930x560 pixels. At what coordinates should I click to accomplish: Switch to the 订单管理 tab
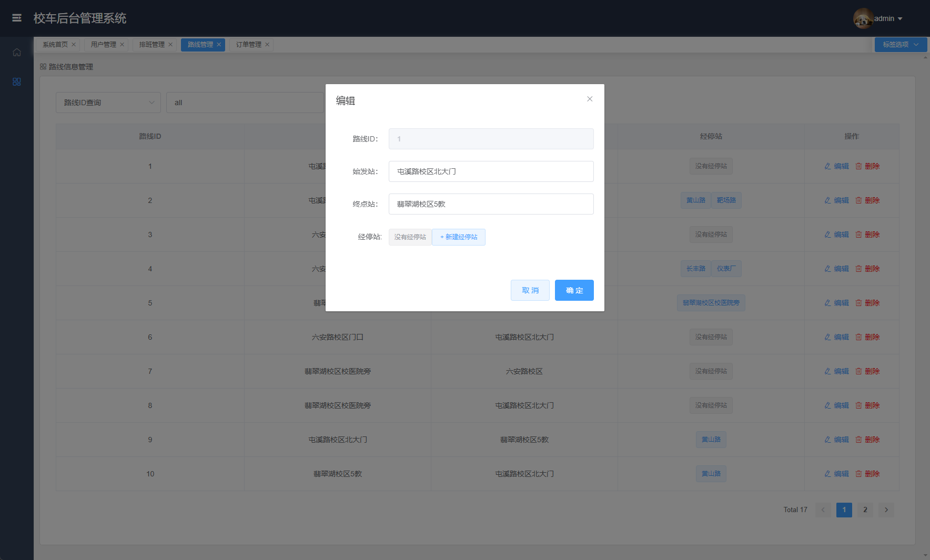pos(248,45)
